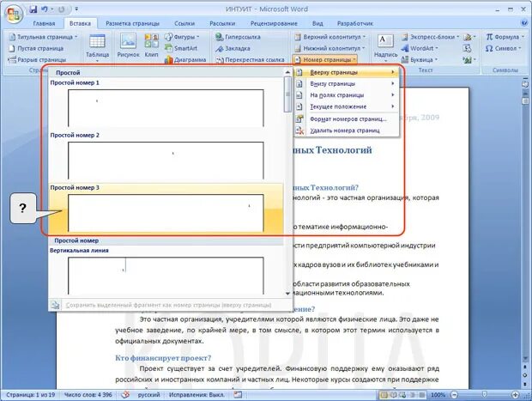Click Страница: 1 из 19 status
Screen dimensions: 532x401
click(31, 395)
